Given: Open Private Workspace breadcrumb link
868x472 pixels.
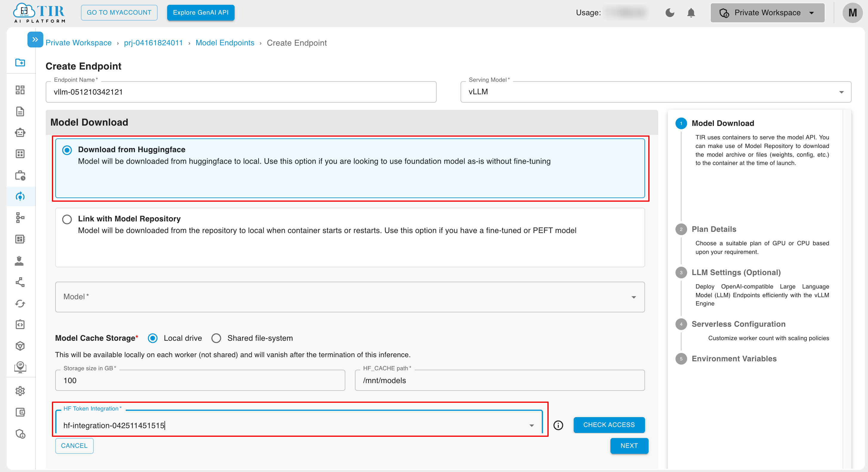Looking at the screenshot, I should click(79, 43).
